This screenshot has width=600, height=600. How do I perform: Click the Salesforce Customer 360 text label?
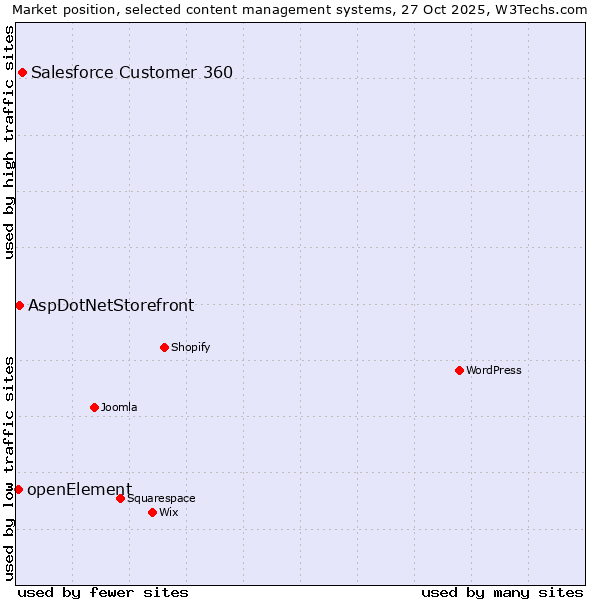(132, 72)
